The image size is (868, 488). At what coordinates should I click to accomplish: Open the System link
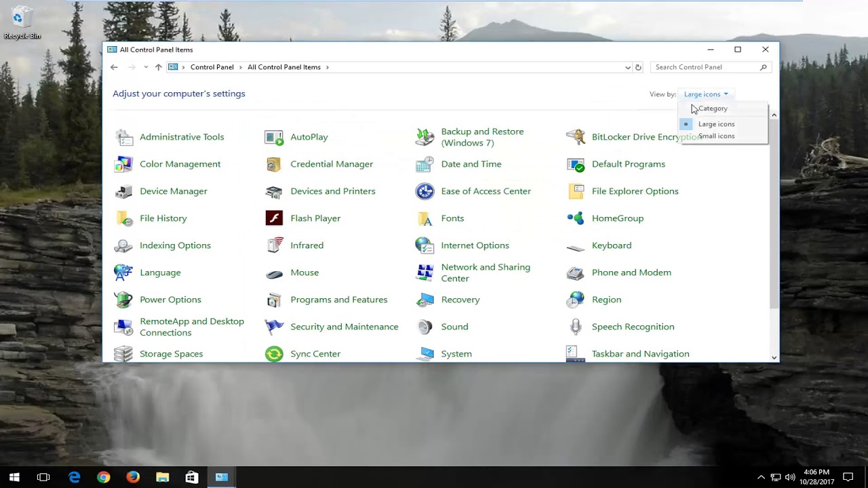tap(456, 354)
